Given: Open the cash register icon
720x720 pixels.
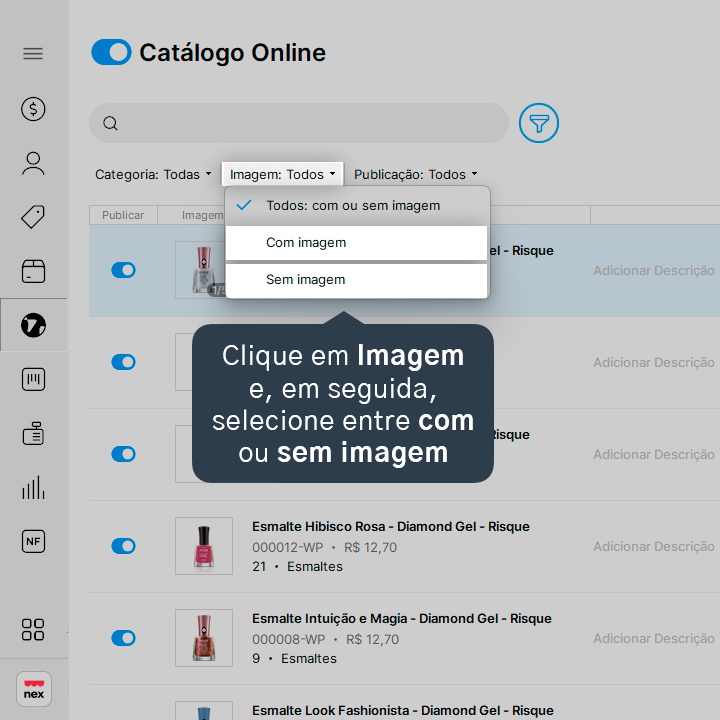Looking at the screenshot, I should [33, 433].
